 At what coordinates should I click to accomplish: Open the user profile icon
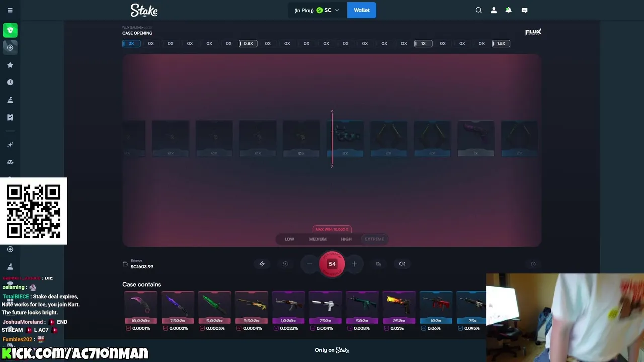[x=494, y=10]
